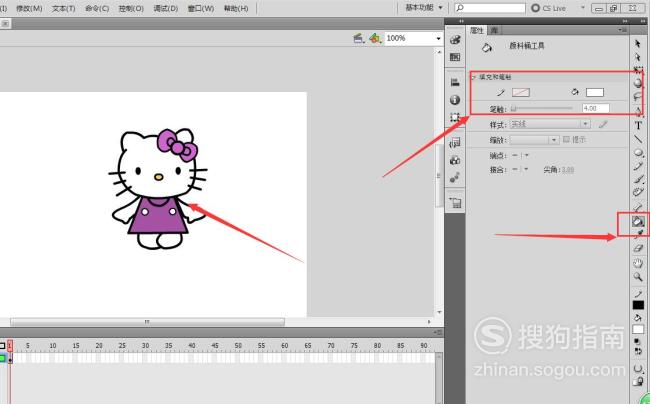The width and height of the screenshot is (650, 404).
Task: Toggle the 提示 hinting checkbox
Action: [x=566, y=140]
